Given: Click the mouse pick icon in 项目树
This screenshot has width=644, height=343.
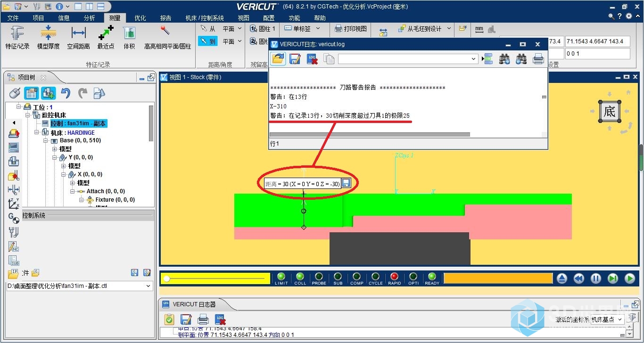Looking at the screenshot, I should pyautogui.click(x=15, y=93).
